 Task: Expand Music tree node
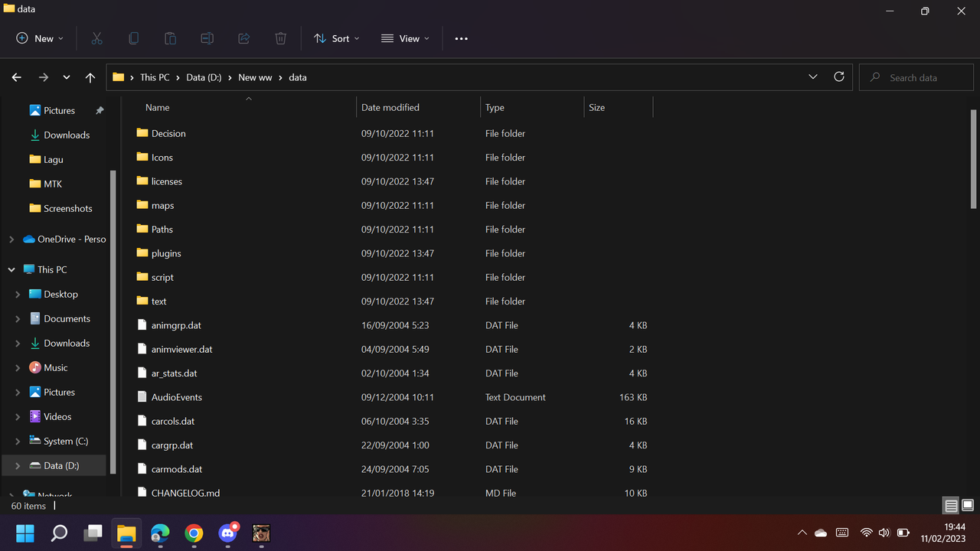18,368
